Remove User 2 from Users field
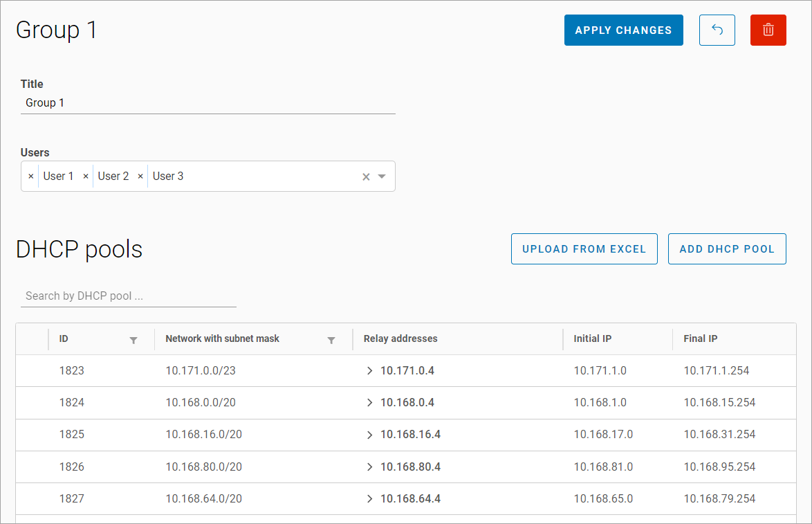The height and width of the screenshot is (524, 812). [x=85, y=176]
